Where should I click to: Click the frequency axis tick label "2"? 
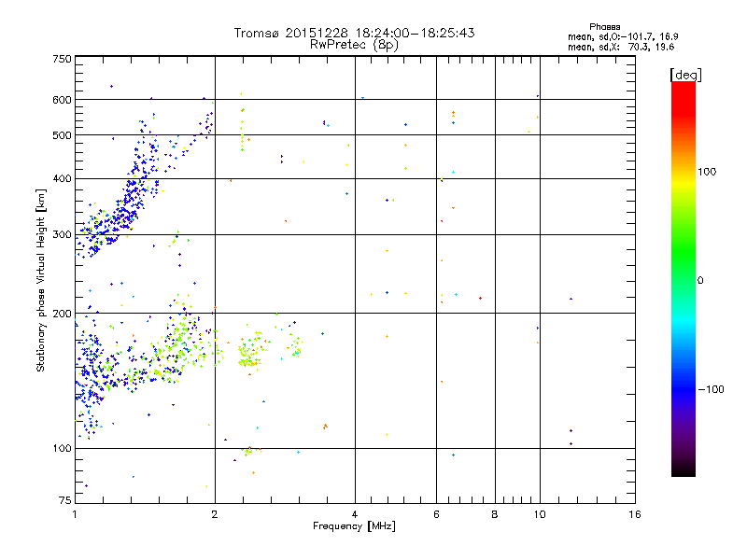click(x=215, y=514)
